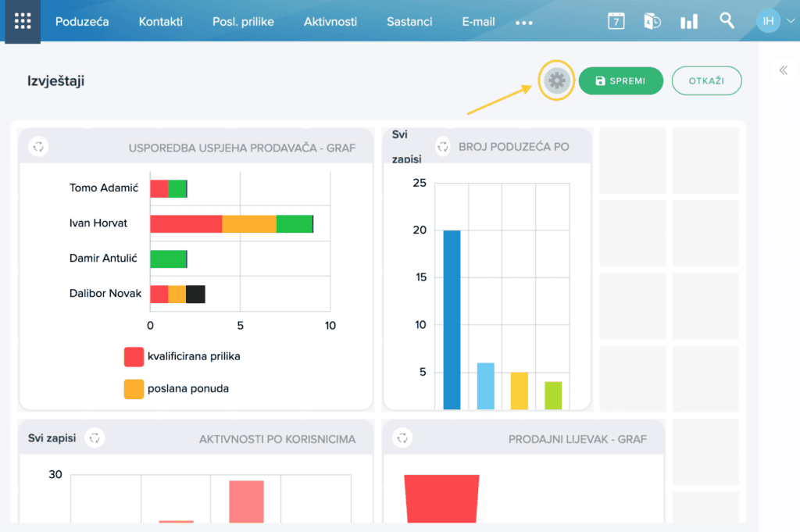The height and width of the screenshot is (532, 800).
Task: Click the search magnifier icon
Action: [727, 21]
